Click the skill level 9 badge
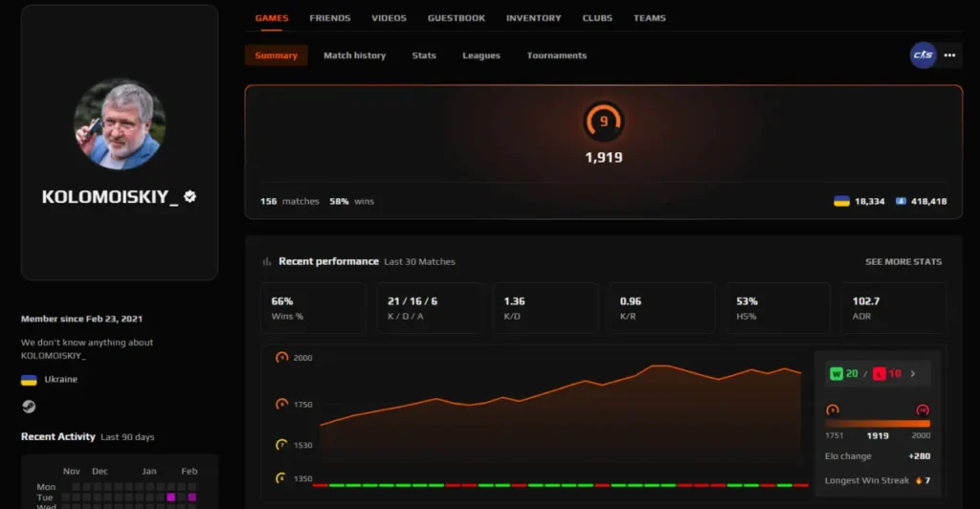 point(603,122)
